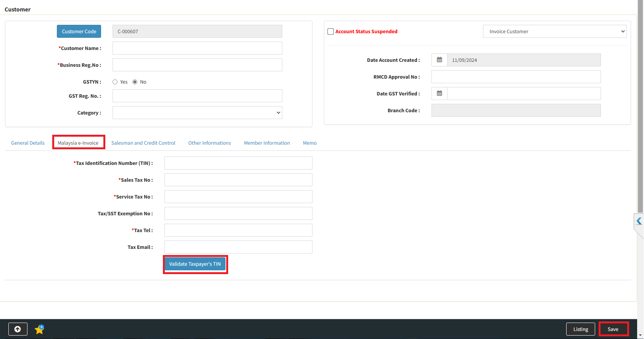This screenshot has height=339, width=644.
Task: Click the Tax Identification Number field
Action: point(238,163)
